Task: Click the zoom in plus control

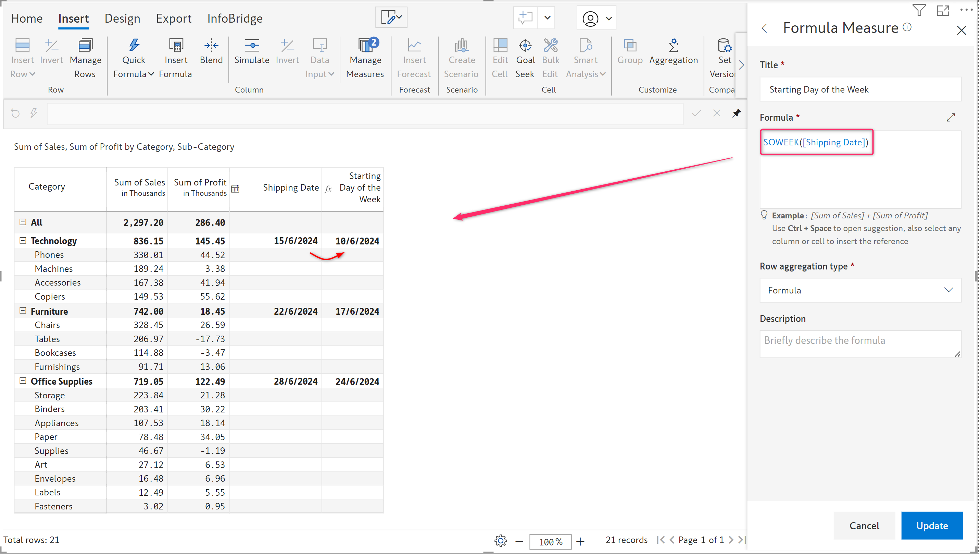Action: click(x=580, y=541)
